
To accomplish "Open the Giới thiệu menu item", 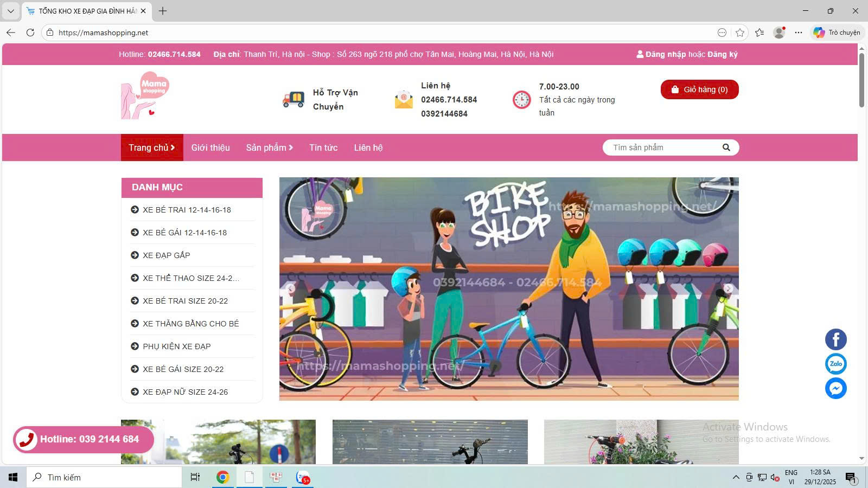I will tap(210, 147).
